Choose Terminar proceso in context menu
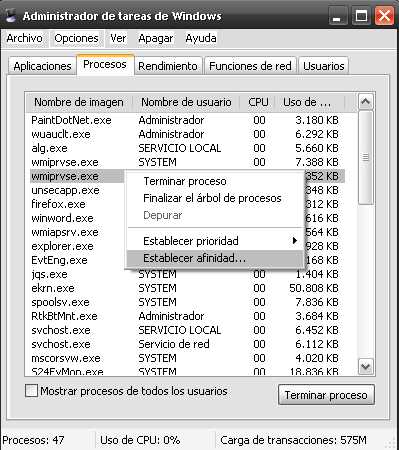Screen dimensions: 399x450 (x=215, y=181)
